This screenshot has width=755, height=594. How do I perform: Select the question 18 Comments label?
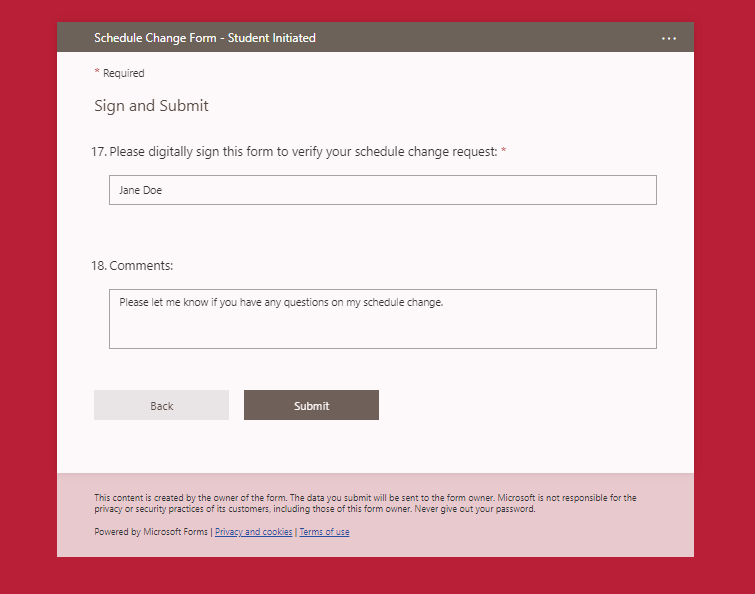(132, 266)
